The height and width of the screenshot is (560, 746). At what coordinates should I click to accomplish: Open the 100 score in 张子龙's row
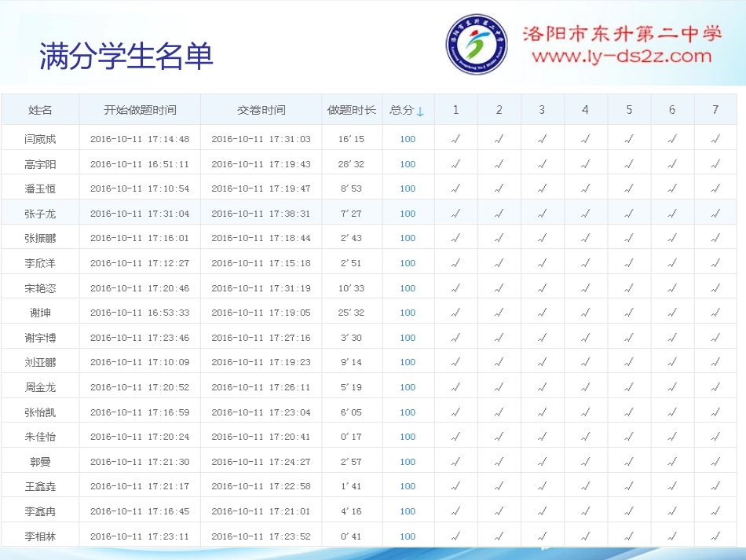point(408,214)
